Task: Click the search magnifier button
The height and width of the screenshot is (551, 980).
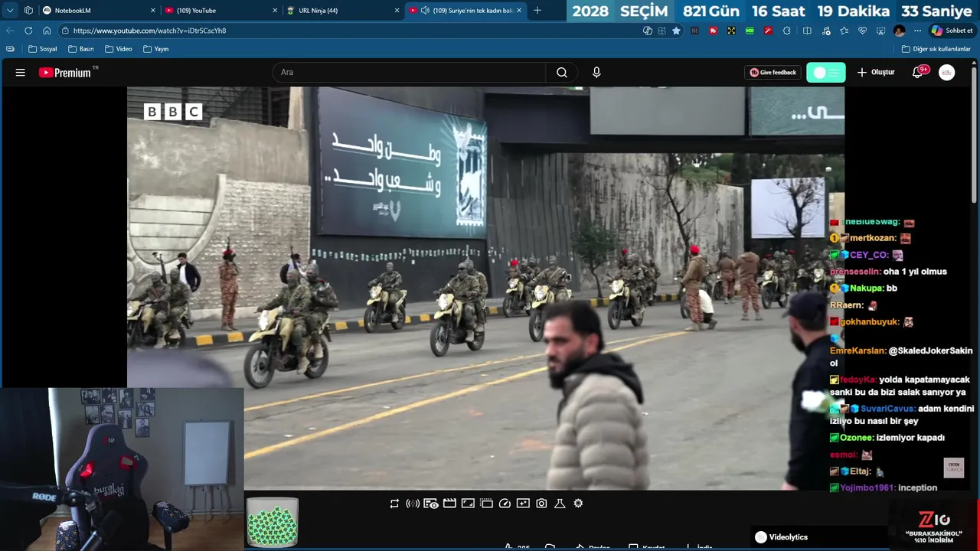Action: pyautogui.click(x=562, y=73)
